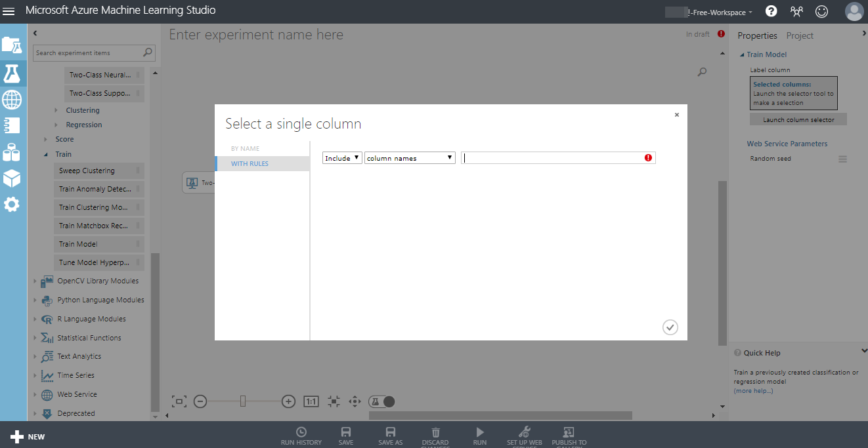This screenshot has height=448, width=868.
Task: Open the Trained Models cube sidebar icon
Action: [x=12, y=178]
